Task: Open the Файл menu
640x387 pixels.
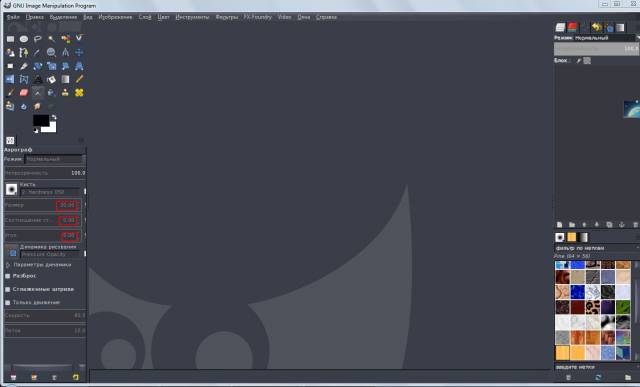Action: pyautogui.click(x=13, y=17)
